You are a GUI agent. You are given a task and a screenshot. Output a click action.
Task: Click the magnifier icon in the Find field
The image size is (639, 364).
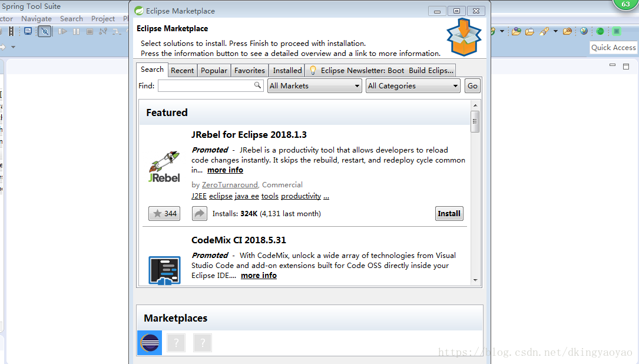click(x=257, y=85)
